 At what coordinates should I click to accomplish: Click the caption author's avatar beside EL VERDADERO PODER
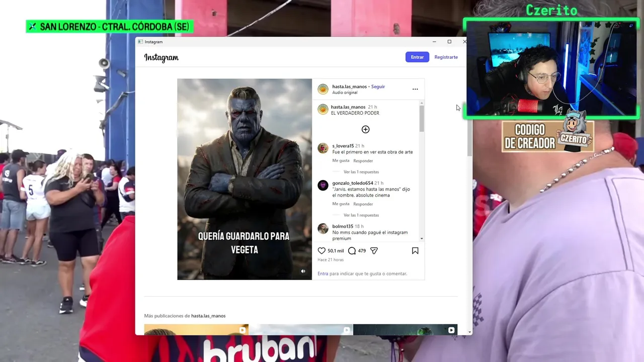tap(323, 110)
